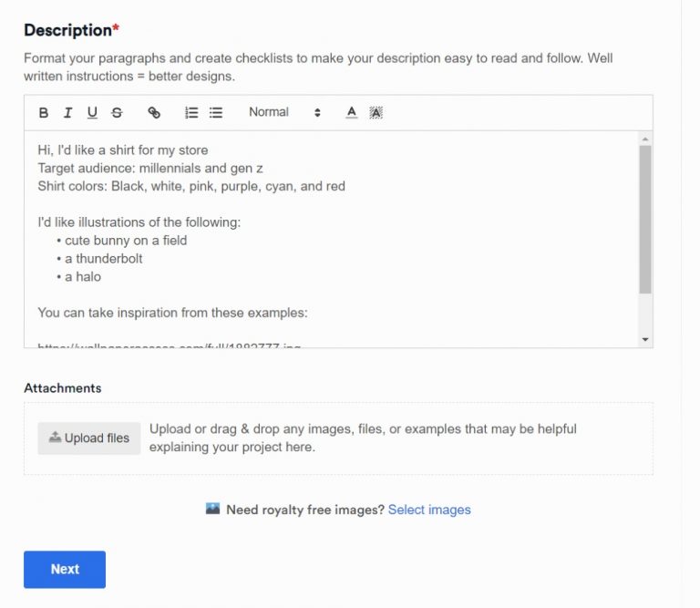Insert a hyperlink via link icon

pos(154,113)
